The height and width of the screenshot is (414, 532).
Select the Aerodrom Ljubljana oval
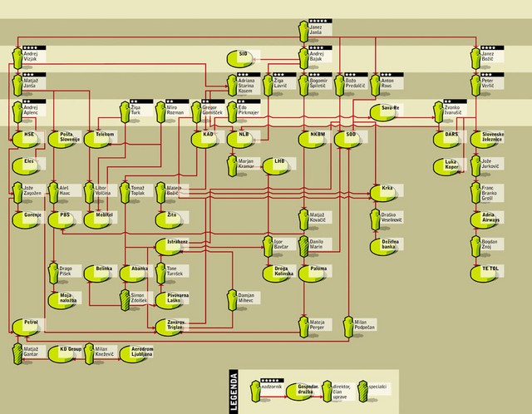click(133, 354)
